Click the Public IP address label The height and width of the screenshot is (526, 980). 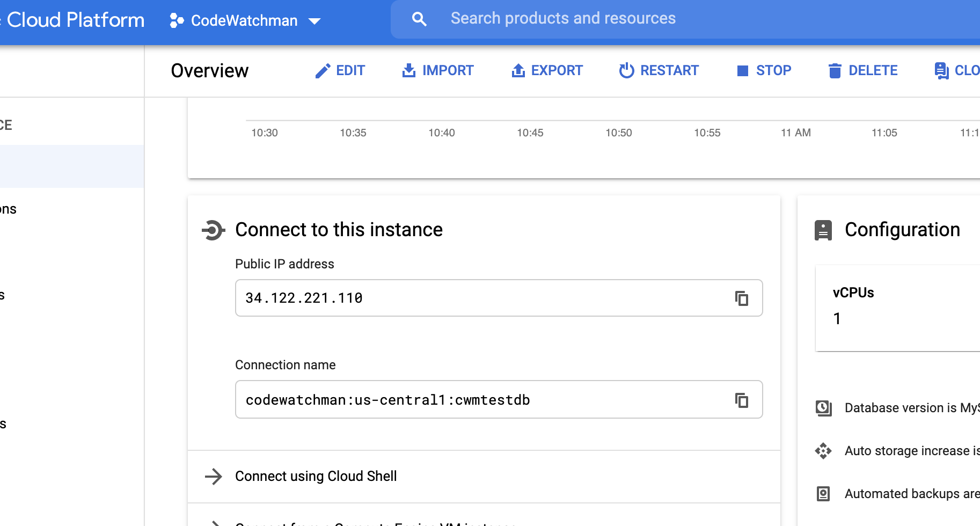(x=284, y=264)
